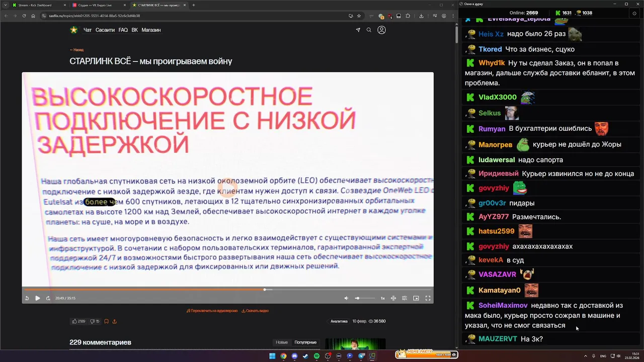Like the video showing 2189 likes
Screen dimensions: 644x362
[x=78, y=321]
